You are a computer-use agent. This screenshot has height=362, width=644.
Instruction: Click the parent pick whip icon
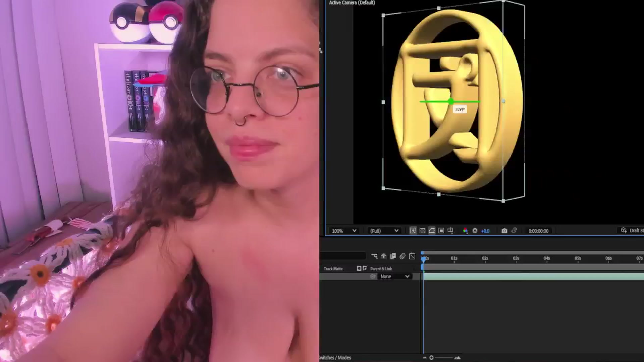[373, 276]
